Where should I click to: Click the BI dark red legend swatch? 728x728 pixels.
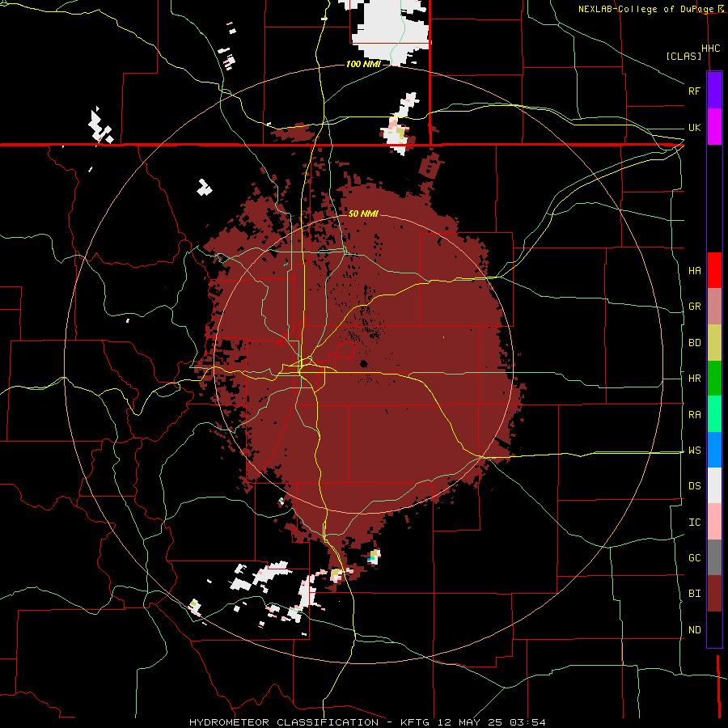(x=714, y=594)
